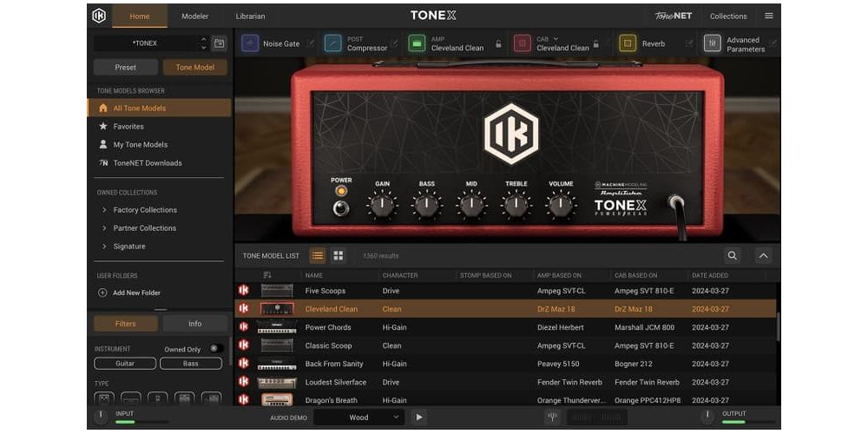
Task: Click the sort order icon in the list header
Action: coord(267,275)
